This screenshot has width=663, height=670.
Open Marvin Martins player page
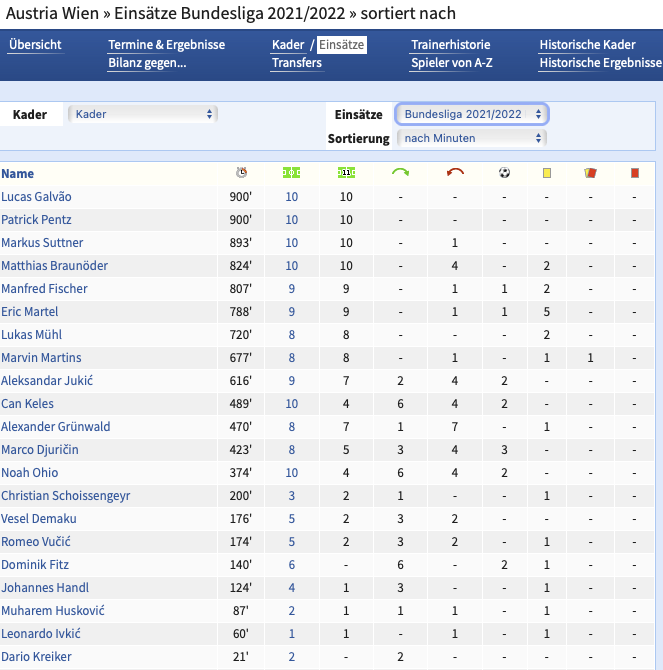point(41,358)
